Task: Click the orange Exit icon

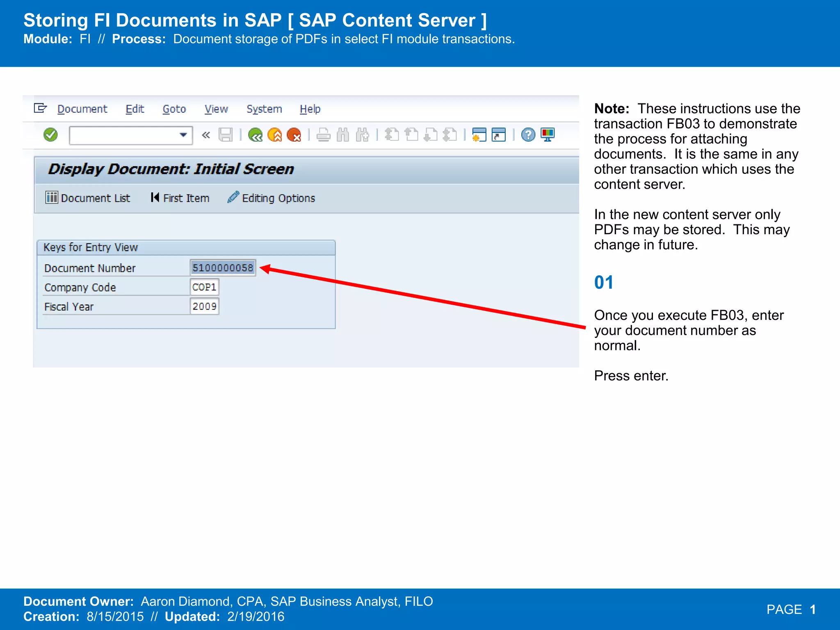Action: (274, 135)
